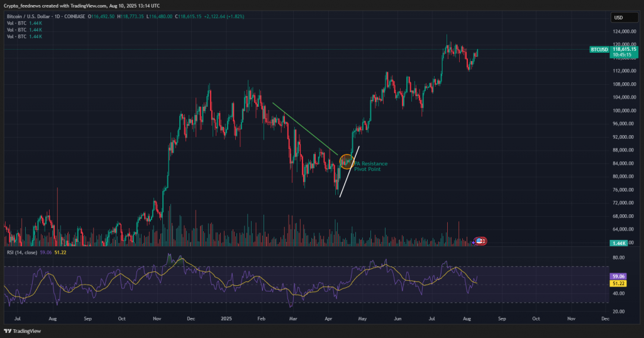Click the green 1.44K volume label on axis

coord(618,243)
